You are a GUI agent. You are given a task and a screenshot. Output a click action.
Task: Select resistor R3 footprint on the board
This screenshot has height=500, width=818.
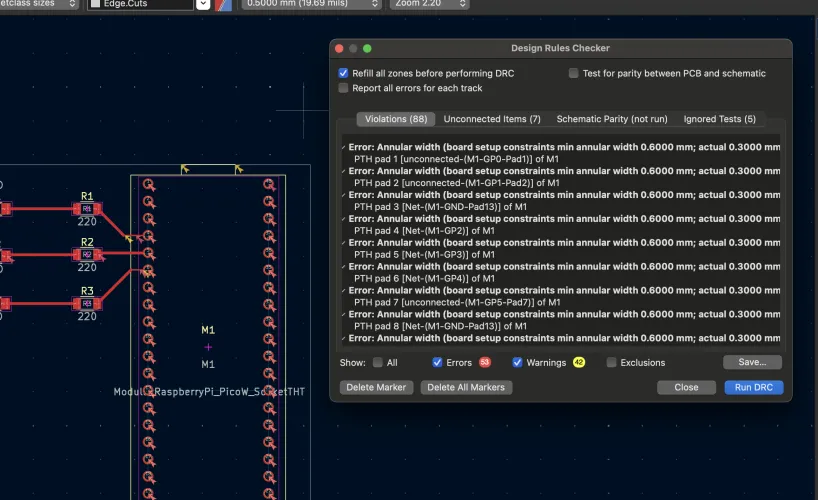pos(87,303)
